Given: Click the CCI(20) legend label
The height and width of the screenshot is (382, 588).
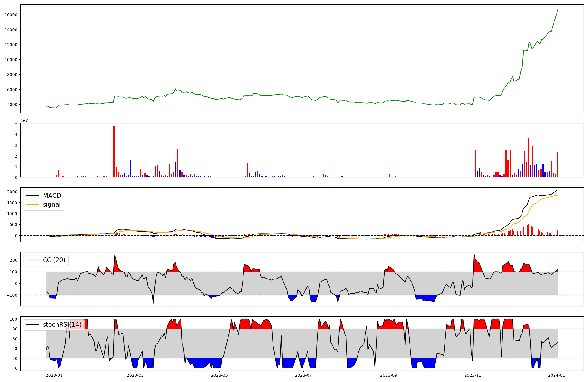Looking at the screenshot, I should pos(54,260).
